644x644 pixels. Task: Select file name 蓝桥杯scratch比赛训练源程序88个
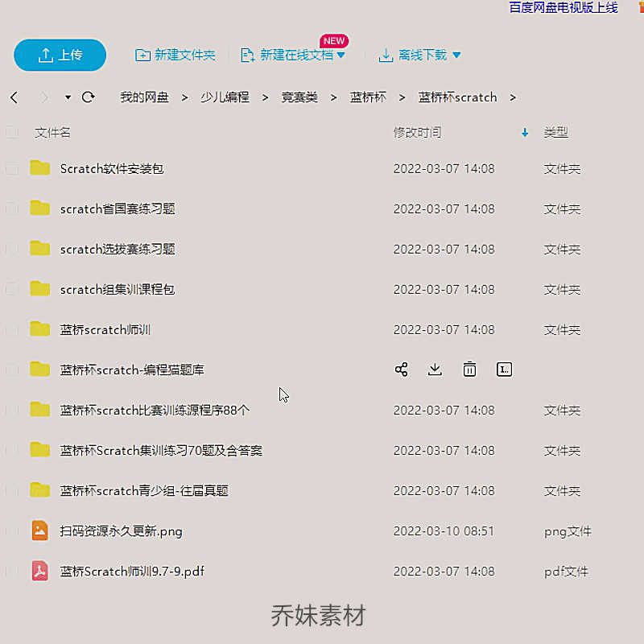tap(155, 411)
